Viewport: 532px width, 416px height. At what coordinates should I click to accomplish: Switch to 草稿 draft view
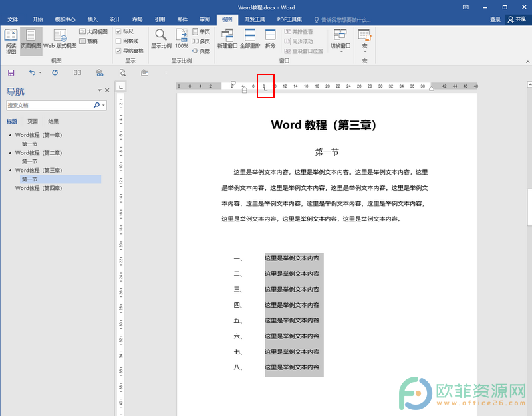(x=88, y=41)
